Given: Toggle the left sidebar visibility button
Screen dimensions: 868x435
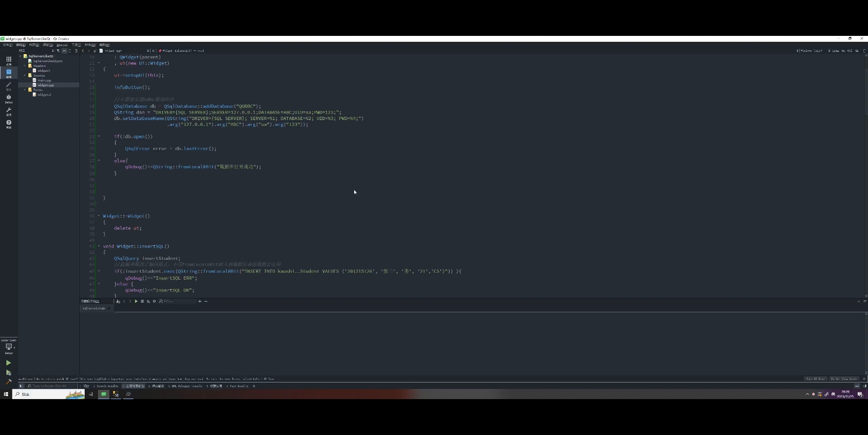Looking at the screenshot, I should pyautogui.click(x=21, y=386).
